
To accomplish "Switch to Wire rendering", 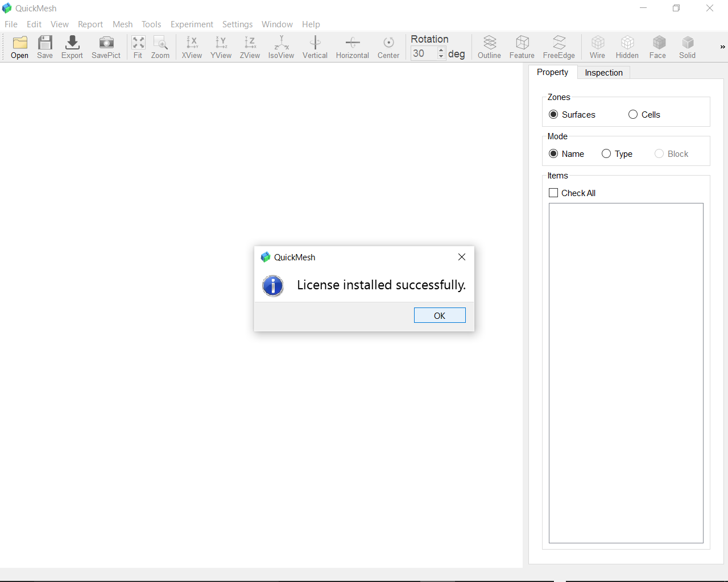I will point(598,47).
